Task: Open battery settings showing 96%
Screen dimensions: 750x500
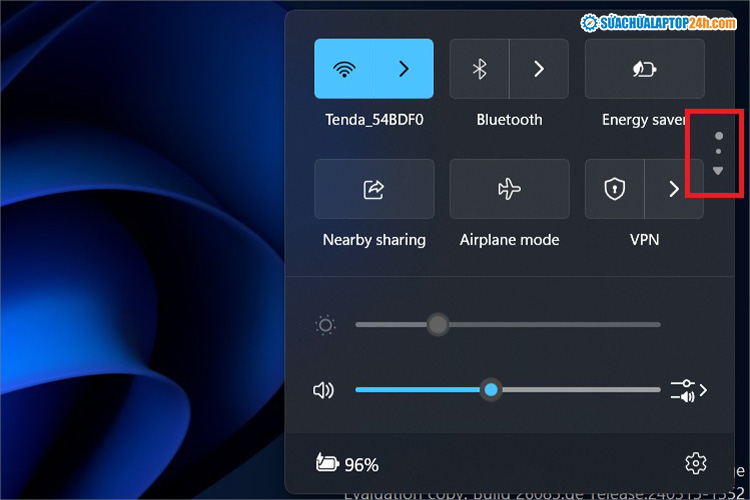Action: coord(347,464)
